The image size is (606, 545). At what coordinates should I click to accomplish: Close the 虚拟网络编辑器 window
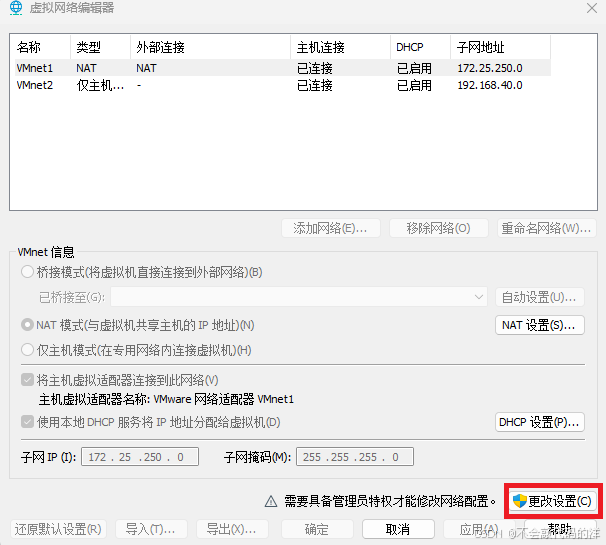coord(592,8)
